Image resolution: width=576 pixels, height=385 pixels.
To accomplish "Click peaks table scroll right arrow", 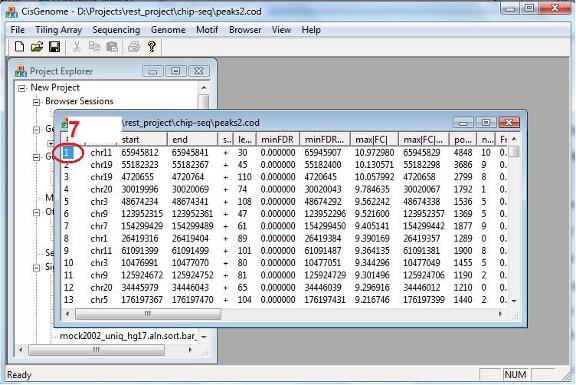I will tap(500, 314).
